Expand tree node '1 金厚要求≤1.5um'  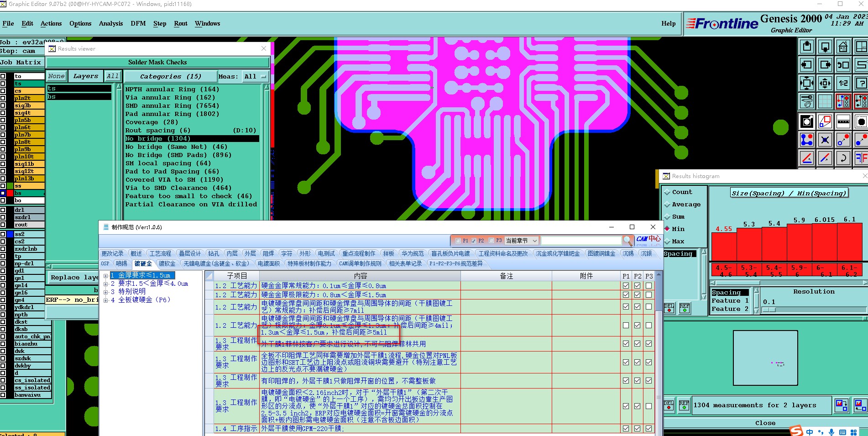point(106,276)
